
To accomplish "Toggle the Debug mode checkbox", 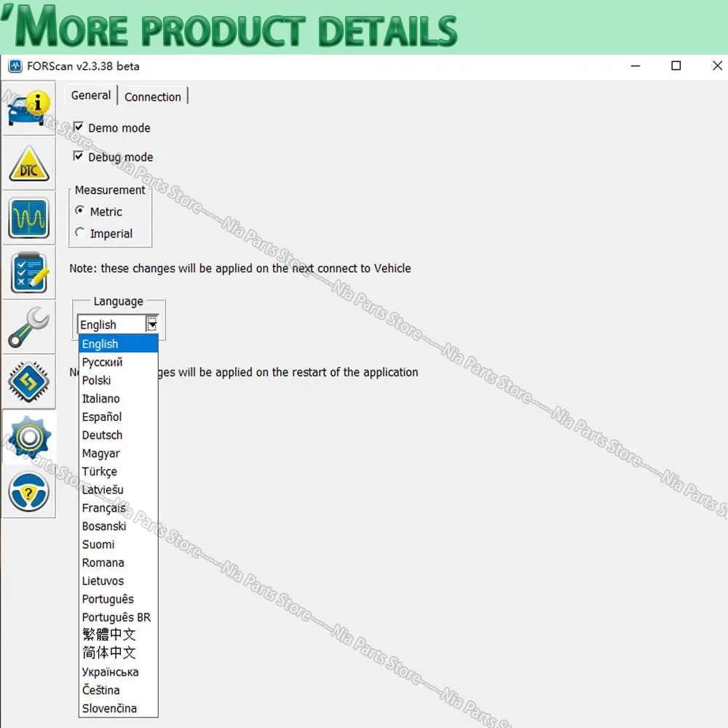I will pos(79,157).
